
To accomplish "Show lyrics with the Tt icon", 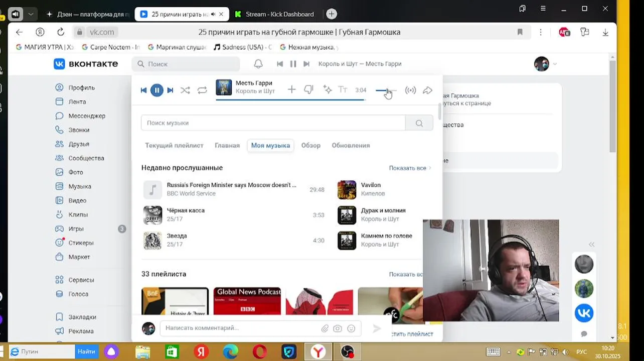I will (x=343, y=90).
